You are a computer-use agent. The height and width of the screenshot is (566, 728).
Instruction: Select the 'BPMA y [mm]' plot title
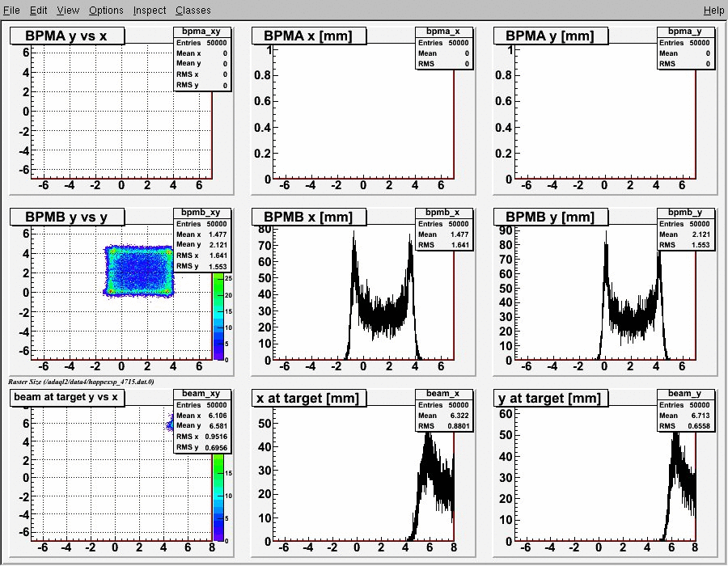coord(550,36)
